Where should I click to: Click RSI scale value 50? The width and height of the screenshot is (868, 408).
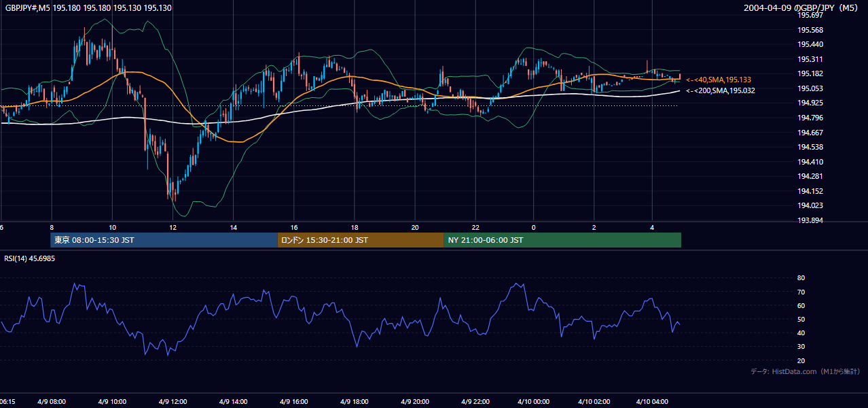tap(801, 319)
